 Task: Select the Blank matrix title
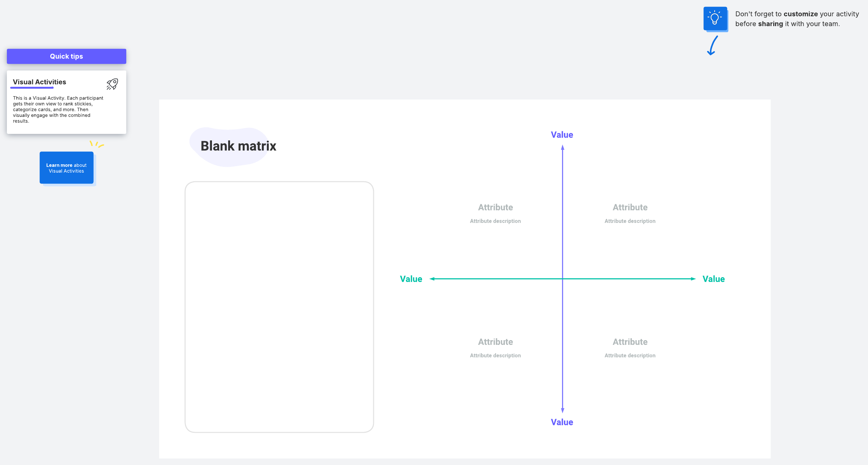(x=238, y=146)
